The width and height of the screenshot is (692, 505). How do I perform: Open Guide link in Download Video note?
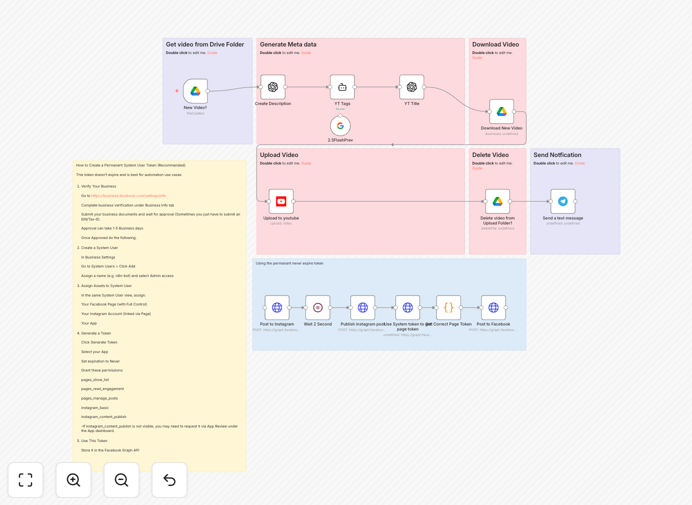[x=477, y=58]
